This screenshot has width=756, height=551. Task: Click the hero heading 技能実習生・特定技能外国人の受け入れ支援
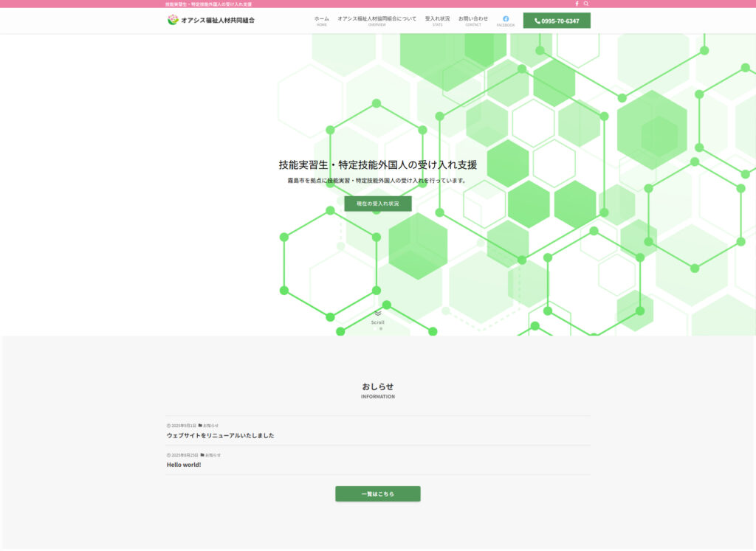point(377,164)
